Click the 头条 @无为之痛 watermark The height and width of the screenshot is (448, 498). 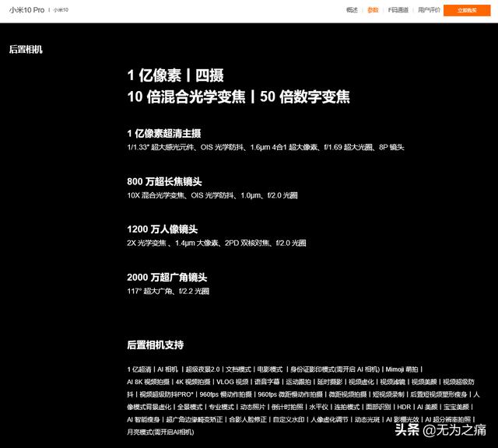click(440, 429)
